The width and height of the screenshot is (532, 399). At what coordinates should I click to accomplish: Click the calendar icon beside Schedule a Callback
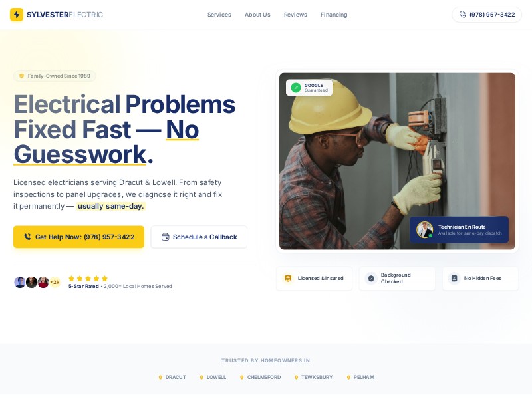point(165,237)
